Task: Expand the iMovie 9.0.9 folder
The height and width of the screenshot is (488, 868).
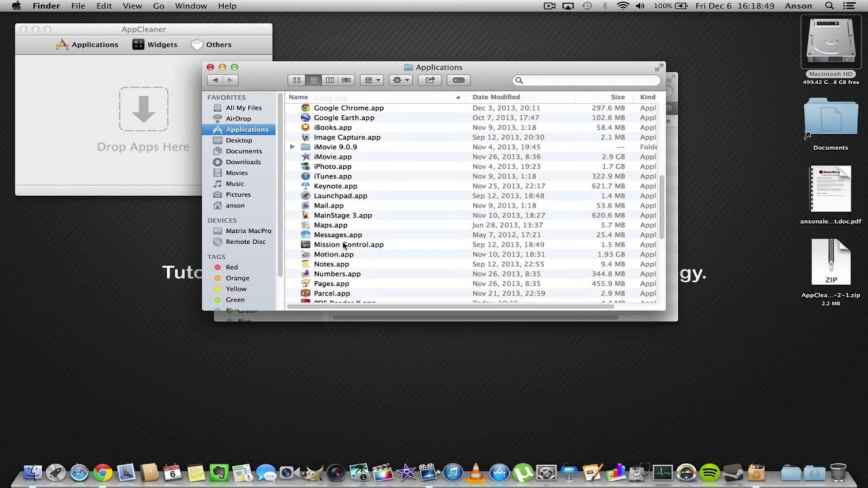Action: (x=292, y=147)
